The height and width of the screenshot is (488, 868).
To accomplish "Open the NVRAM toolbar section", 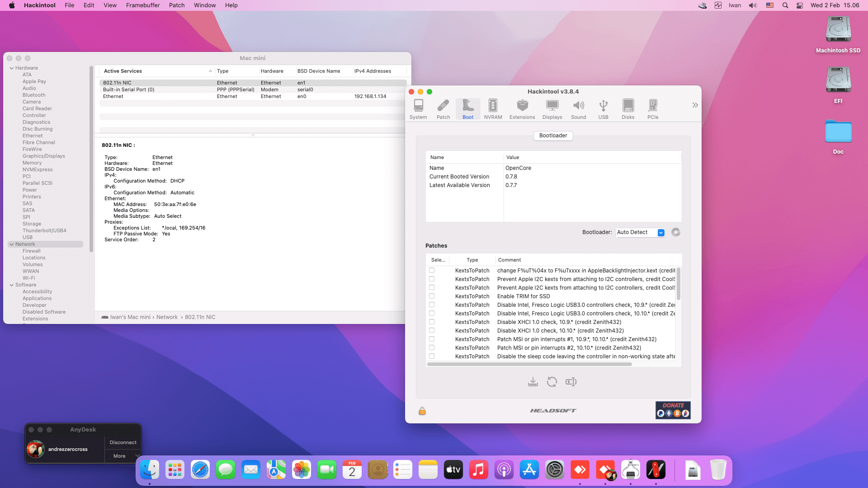I will point(493,109).
